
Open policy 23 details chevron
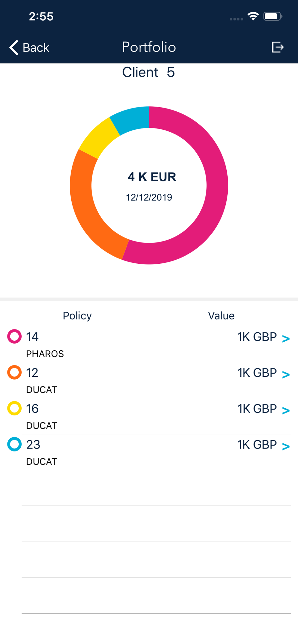pos(286,446)
